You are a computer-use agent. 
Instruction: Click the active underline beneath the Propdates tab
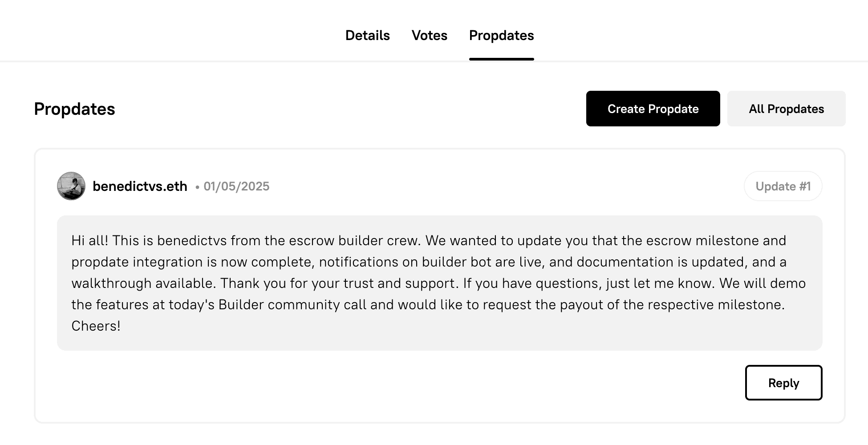pos(502,59)
